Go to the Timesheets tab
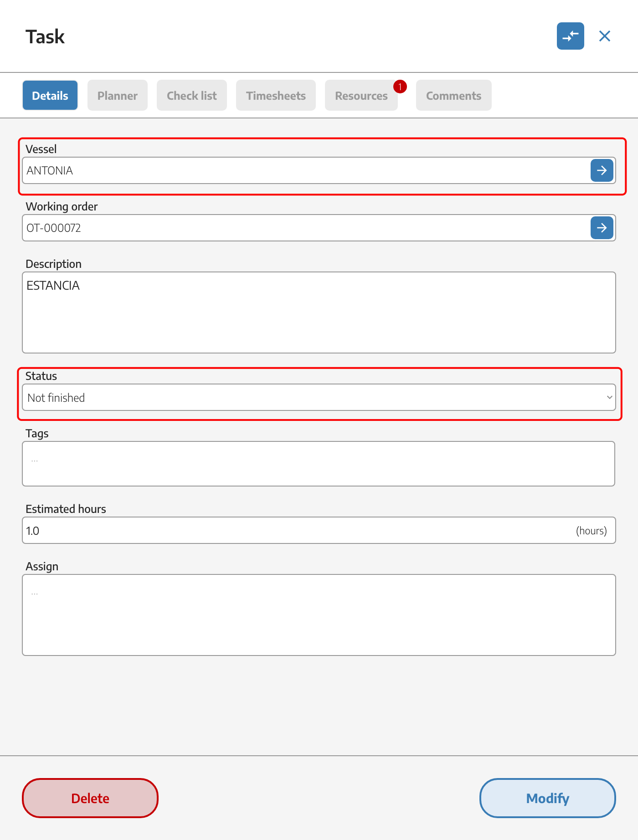Image resolution: width=638 pixels, height=840 pixels. point(276,95)
